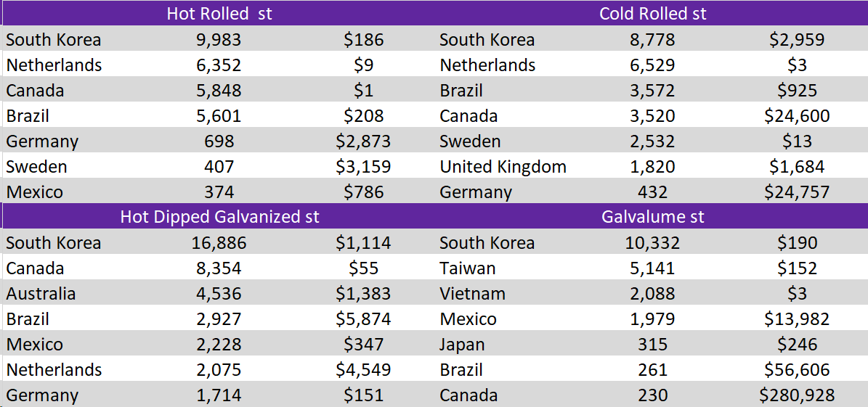Select the 9,983 tonnage cell

pos(219,40)
